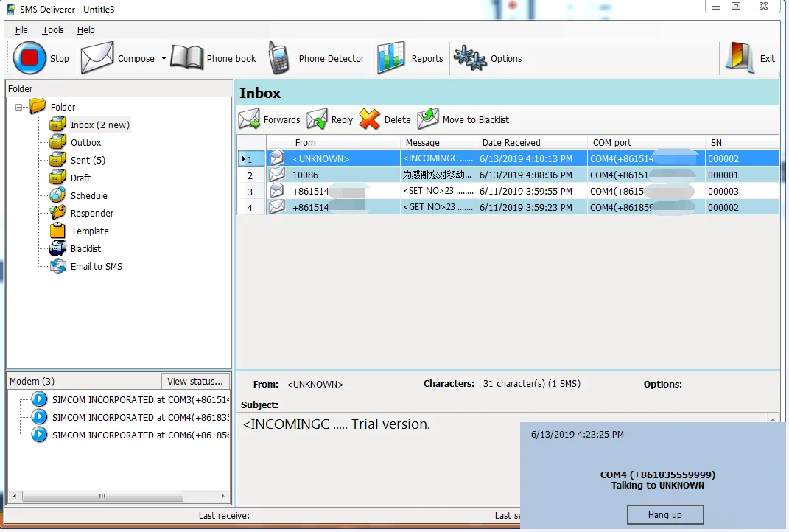Click the Exit door icon

tap(740, 58)
